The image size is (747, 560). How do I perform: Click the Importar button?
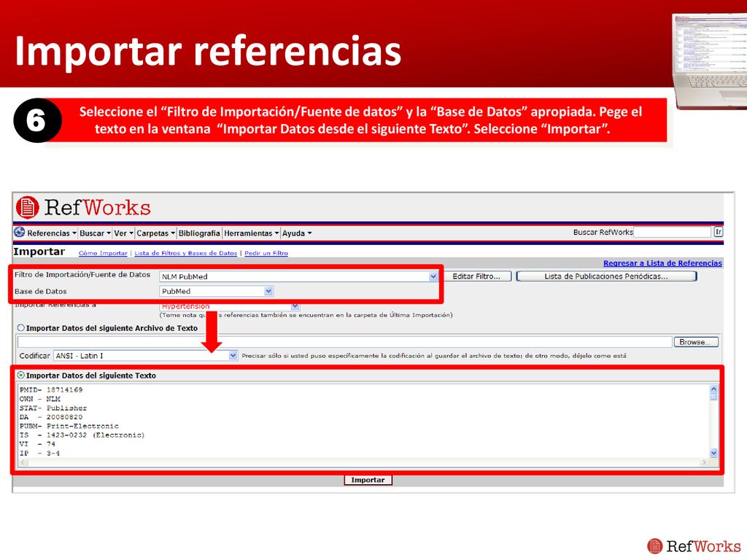pyautogui.click(x=368, y=480)
